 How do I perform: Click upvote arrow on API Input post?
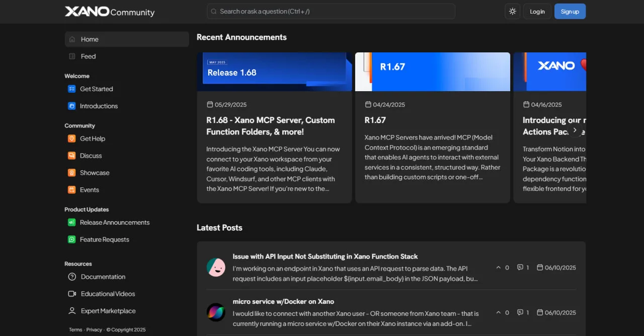(499, 267)
